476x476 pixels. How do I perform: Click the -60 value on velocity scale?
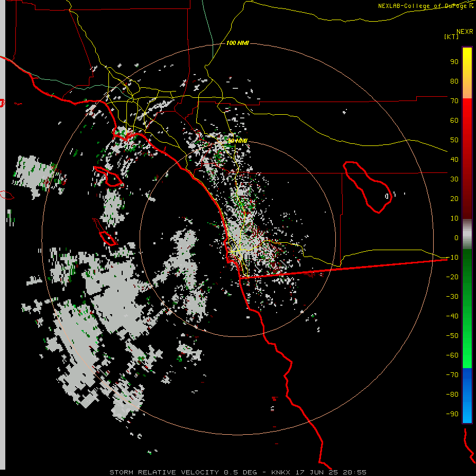point(452,355)
